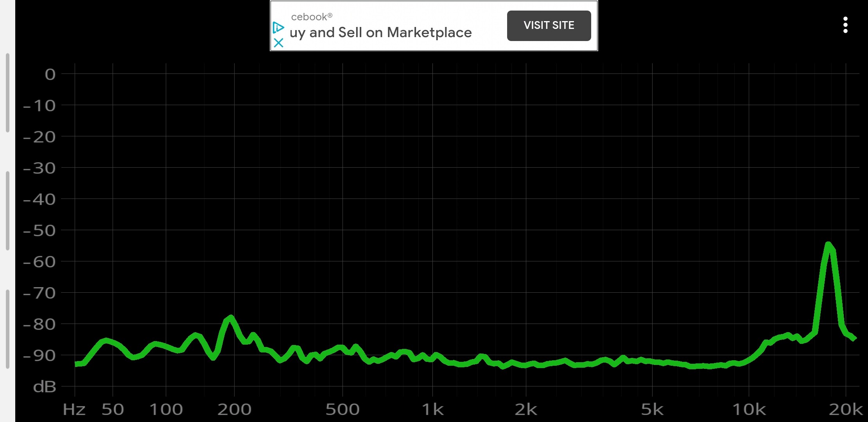
Task: Click the 'cebook®' advertiser name
Action: tap(312, 17)
